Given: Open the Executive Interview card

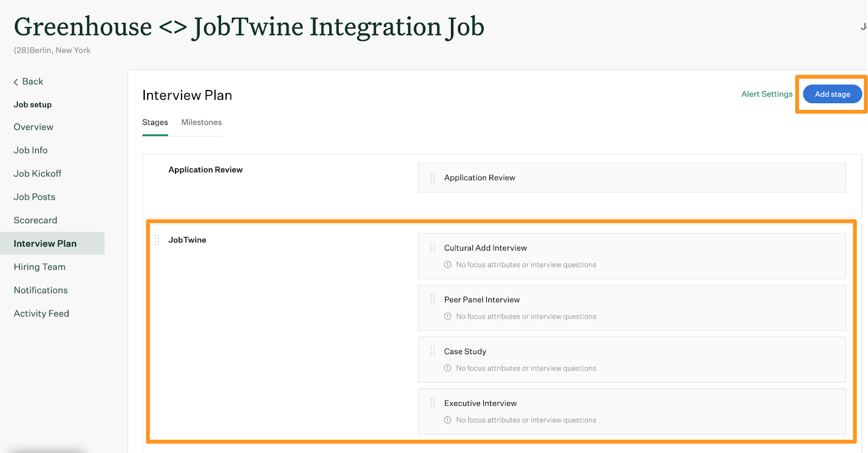Looking at the screenshot, I should [x=632, y=411].
